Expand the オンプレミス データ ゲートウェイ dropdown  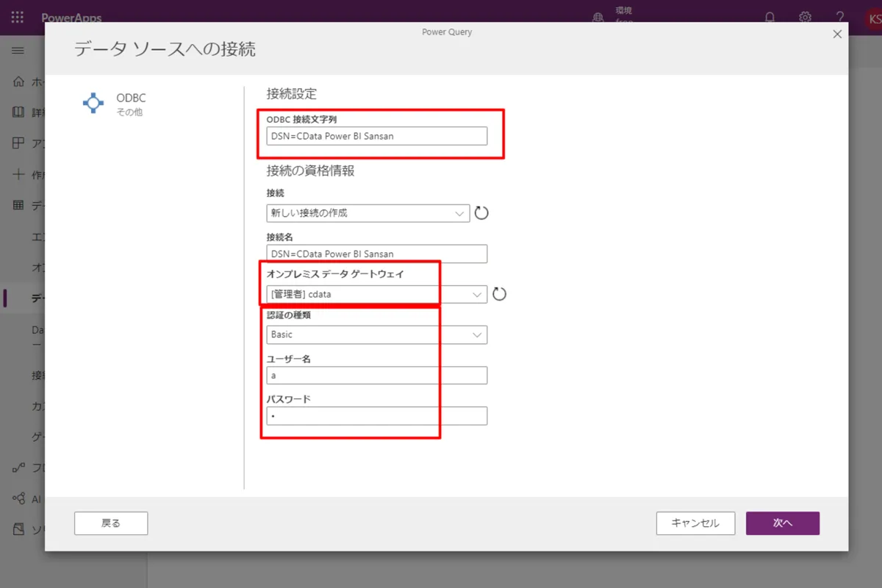[476, 294]
